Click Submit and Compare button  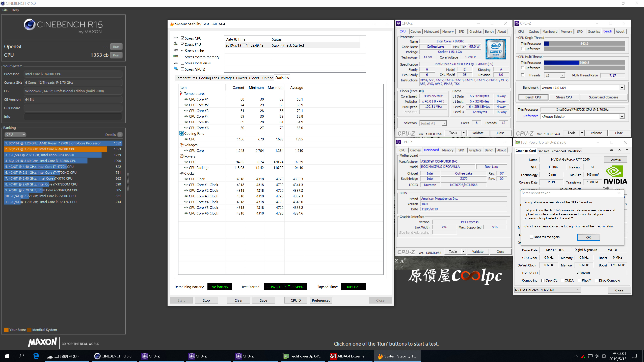tap(603, 97)
